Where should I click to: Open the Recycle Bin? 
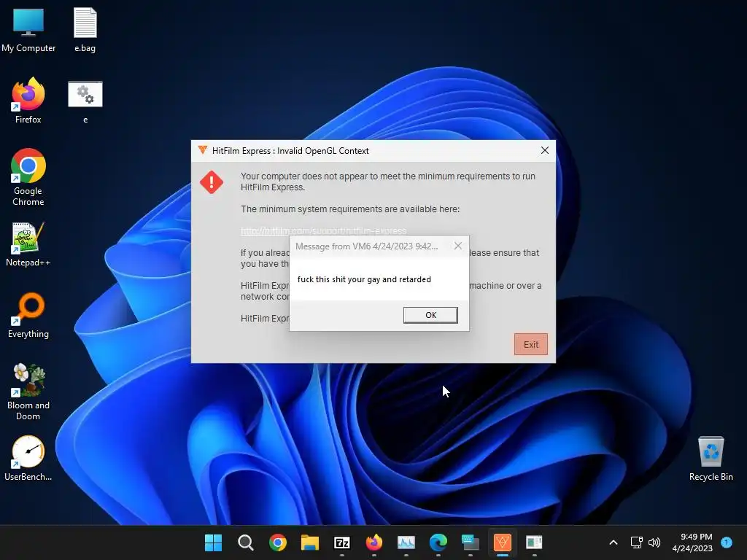(x=711, y=459)
